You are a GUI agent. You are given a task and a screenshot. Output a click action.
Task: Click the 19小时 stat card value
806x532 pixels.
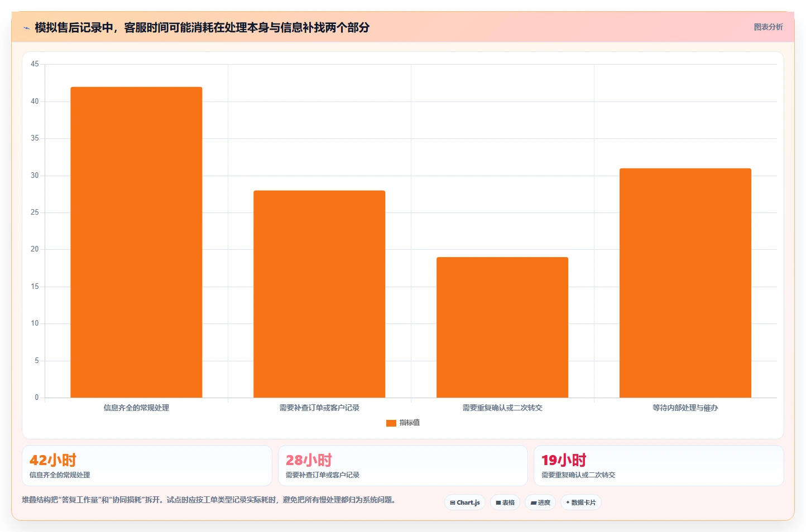(564, 460)
